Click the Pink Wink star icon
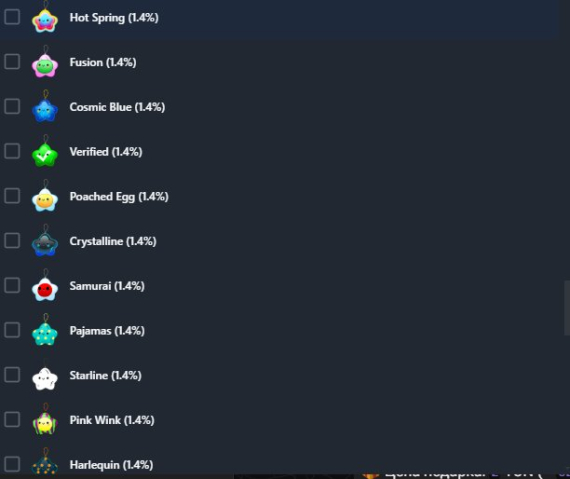Screen dimensions: 570x479 45,423
